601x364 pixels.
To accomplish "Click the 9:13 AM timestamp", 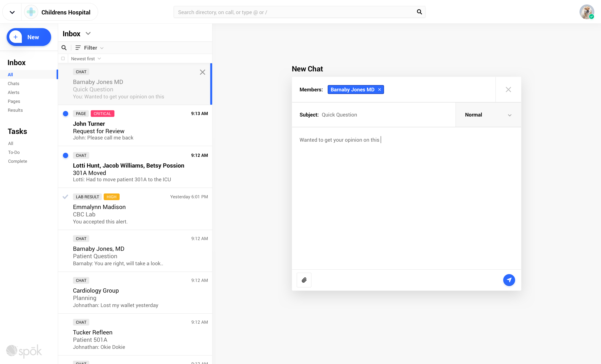I will [x=200, y=114].
